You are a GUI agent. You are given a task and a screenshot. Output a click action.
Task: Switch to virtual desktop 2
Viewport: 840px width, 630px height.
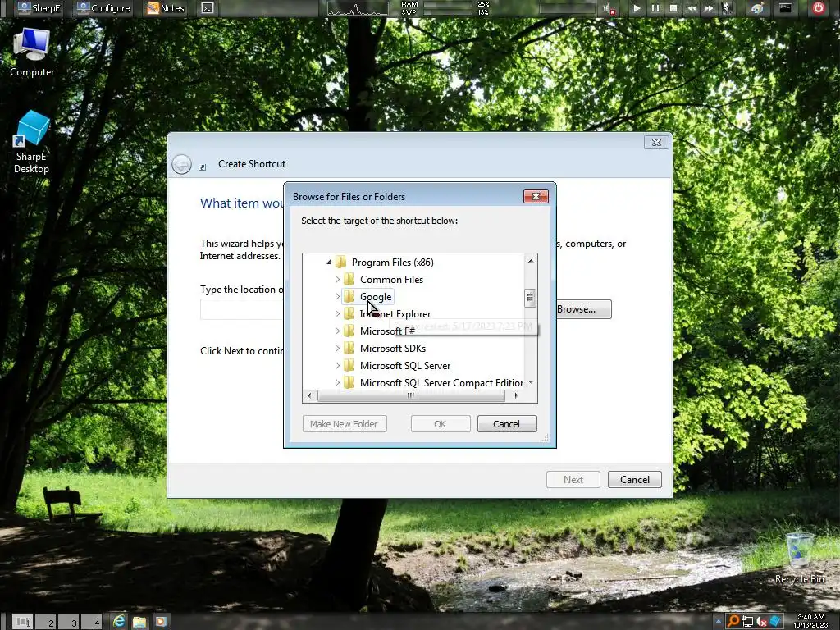coord(46,622)
